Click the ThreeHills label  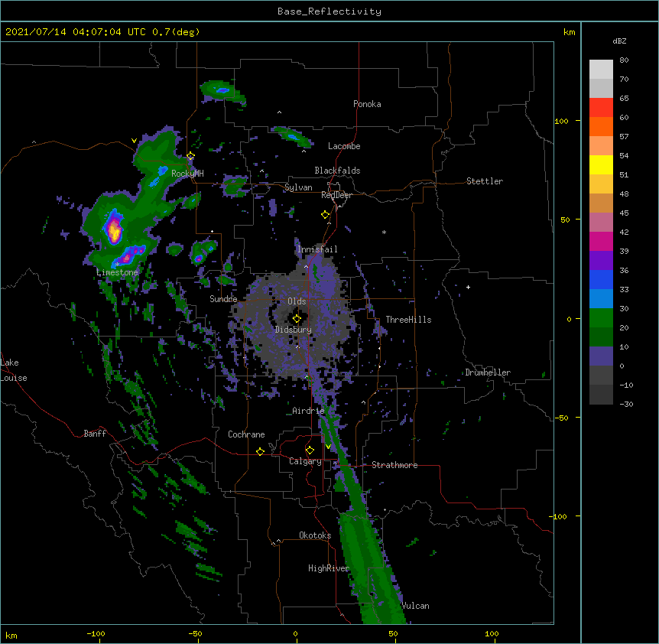coord(408,320)
